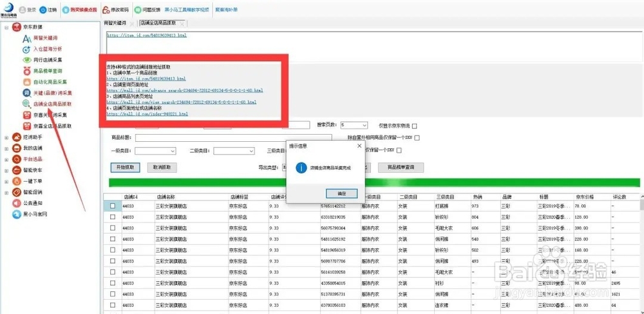Open 黑小马工具箱教学视频 link
This screenshot has height=314, width=644.
pyautogui.click(x=187, y=10)
